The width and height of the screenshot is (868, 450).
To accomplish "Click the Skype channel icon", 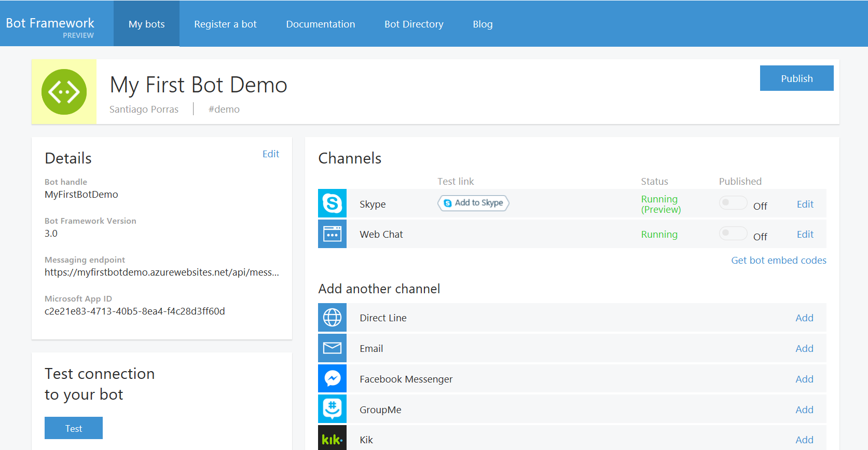I will point(332,203).
